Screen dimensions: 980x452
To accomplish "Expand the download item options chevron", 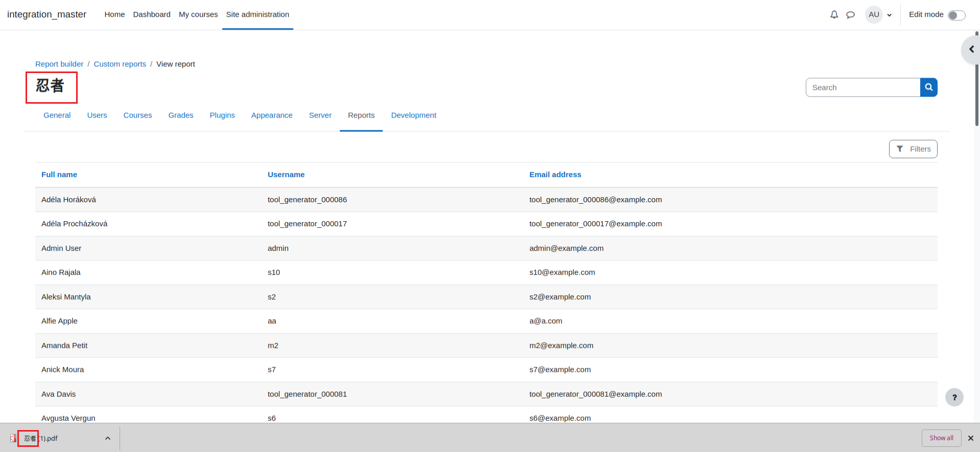I will pos(108,438).
